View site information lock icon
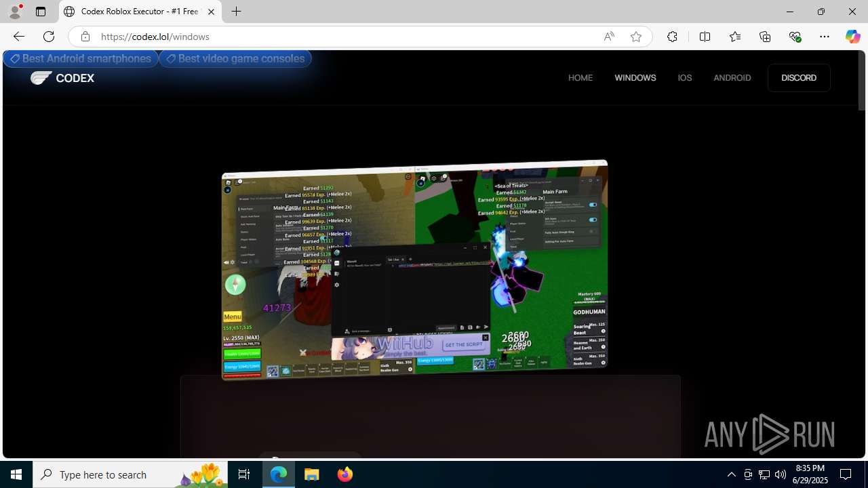 (x=85, y=37)
